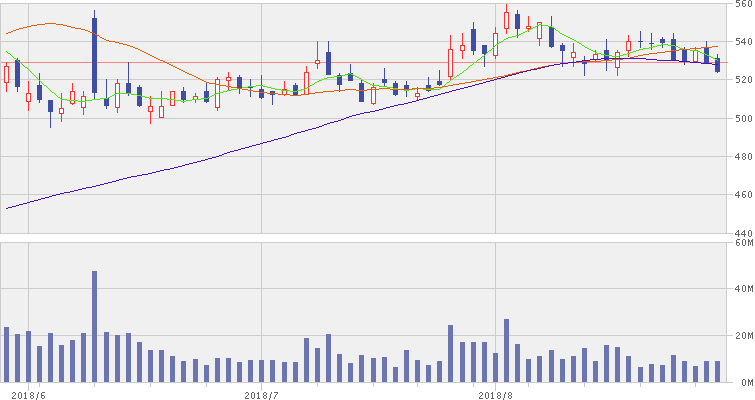Click the highest red candlestick in early August
The image size is (755, 400).
507,19
